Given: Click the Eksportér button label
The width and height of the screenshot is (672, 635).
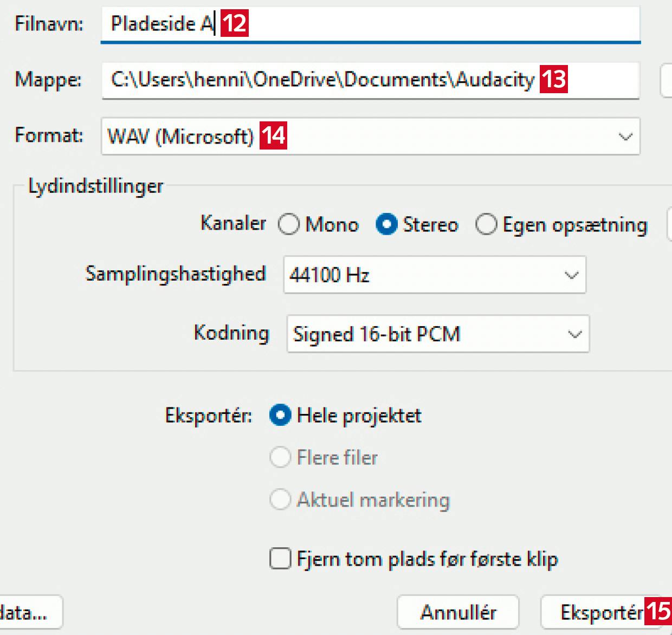Looking at the screenshot, I should (600, 612).
